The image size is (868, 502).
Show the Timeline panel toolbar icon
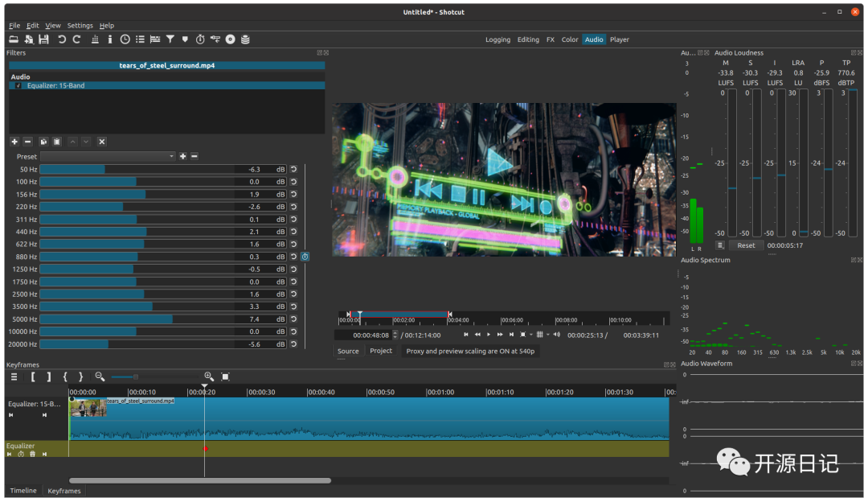155,39
